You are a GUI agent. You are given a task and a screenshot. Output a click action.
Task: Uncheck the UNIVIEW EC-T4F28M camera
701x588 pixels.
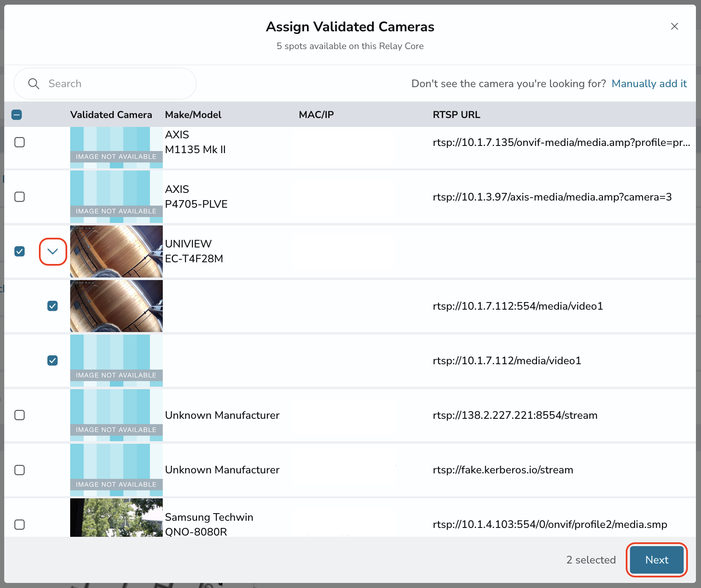pos(19,251)
